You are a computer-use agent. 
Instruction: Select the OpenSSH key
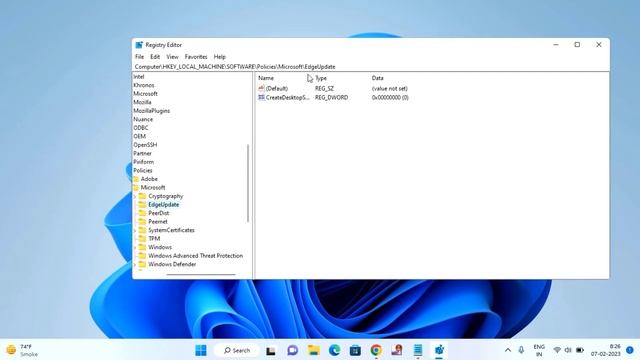pyautogui.click(x=145, y=145)
